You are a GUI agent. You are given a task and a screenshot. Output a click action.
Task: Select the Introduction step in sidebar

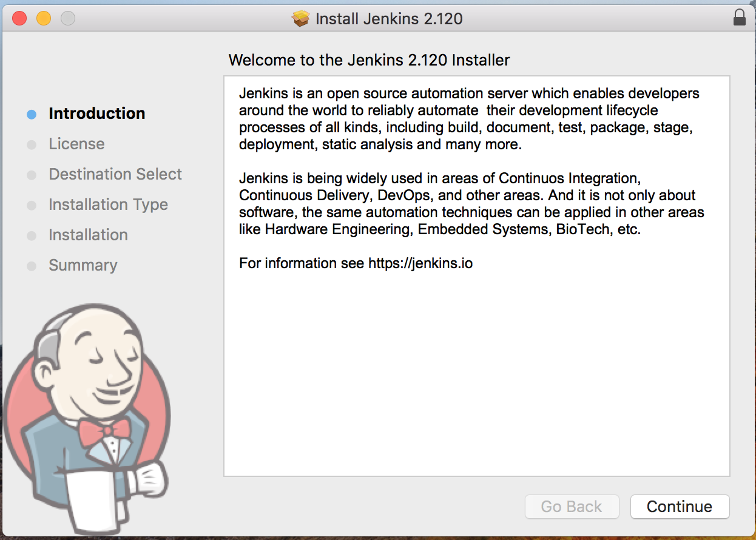coord(97,113)
